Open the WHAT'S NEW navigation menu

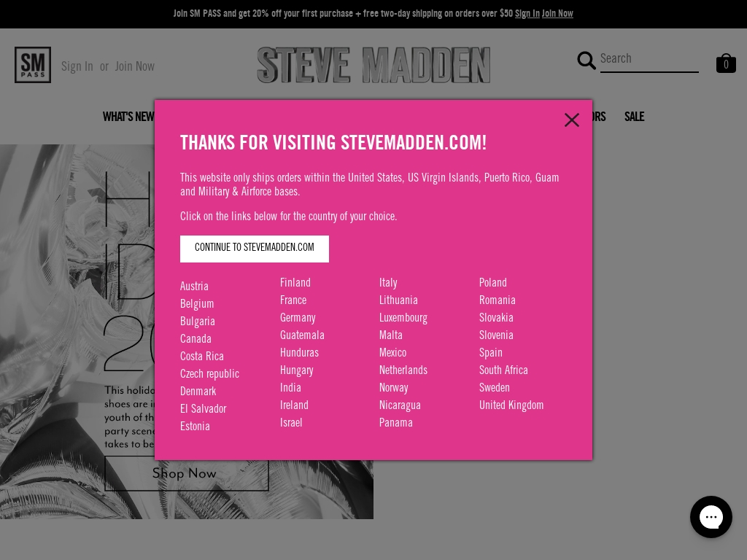128,117
